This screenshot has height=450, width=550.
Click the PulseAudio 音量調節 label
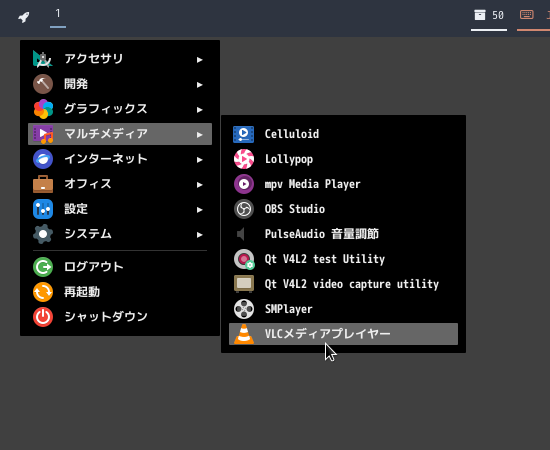(322, 234)
